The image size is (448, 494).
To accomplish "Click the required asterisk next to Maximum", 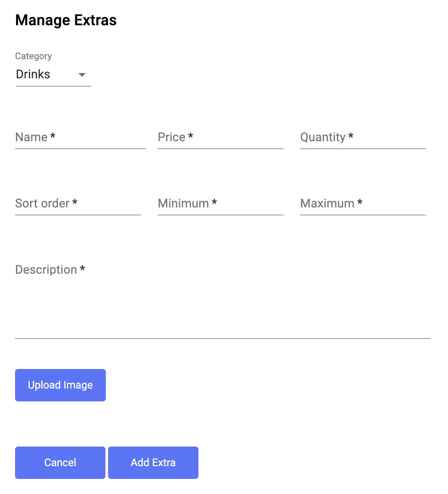I will coord(360,202).
